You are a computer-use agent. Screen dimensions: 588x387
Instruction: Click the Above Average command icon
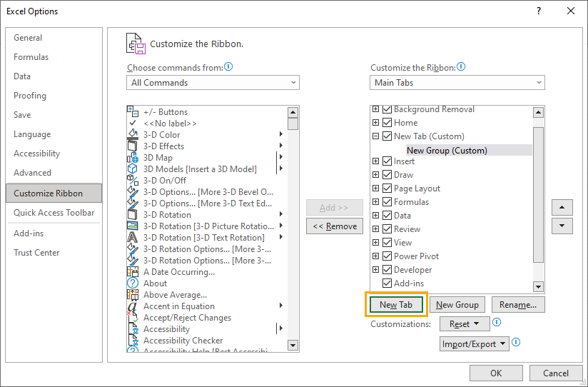(133, 295)
